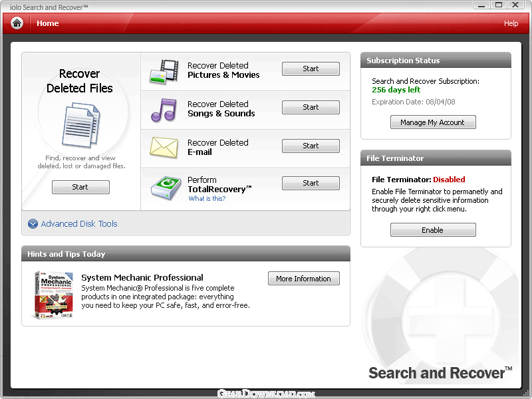Click the 'Recover Deleted Files' heading
This screenshot has width=532, height=399.
coord(80,80)
